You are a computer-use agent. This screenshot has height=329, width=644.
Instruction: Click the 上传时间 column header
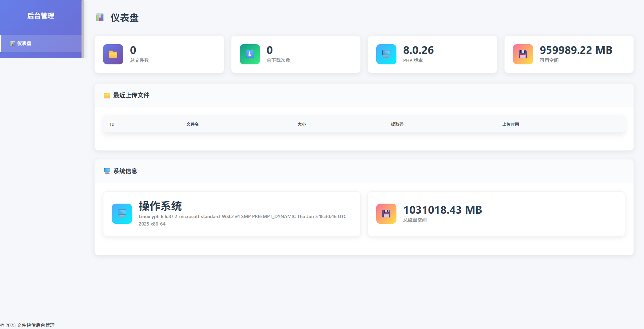click(x=511, y=124)
